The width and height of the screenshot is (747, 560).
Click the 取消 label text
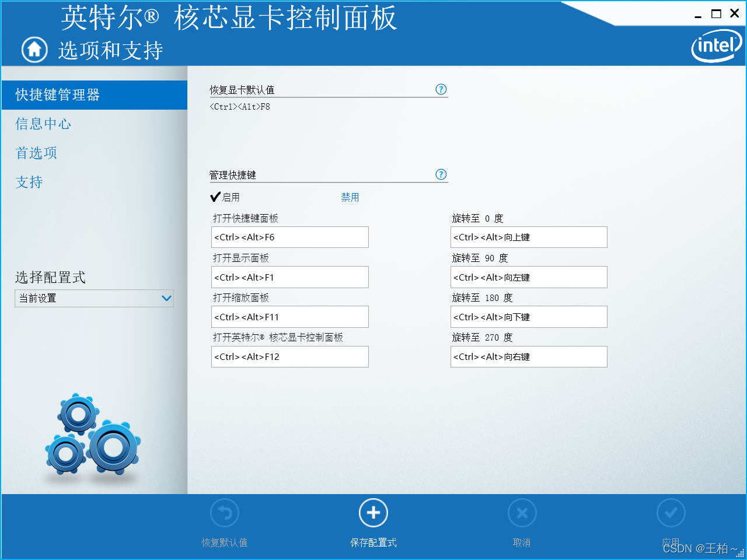(522, 542)
